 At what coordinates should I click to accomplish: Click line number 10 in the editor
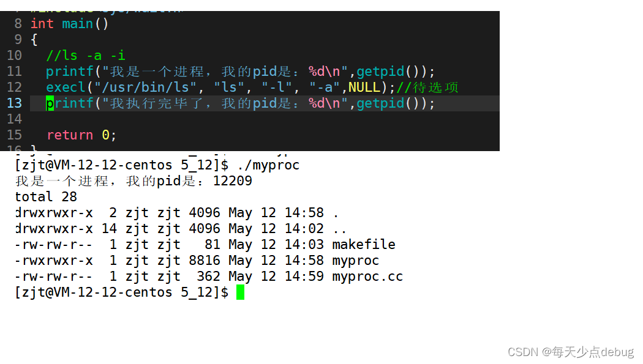coord(14,56)
